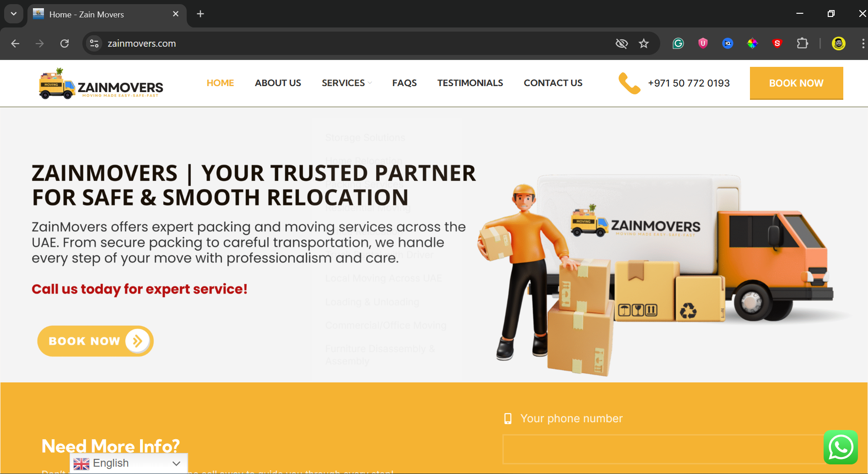Open the Grammarly extension icon
The image size is (868, 474).
678,44
